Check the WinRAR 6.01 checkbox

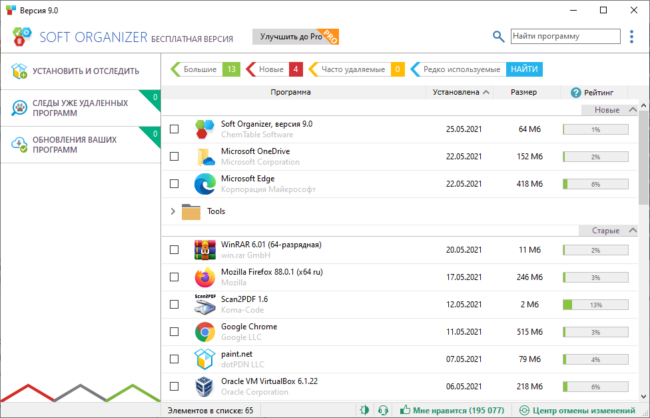(x=174, y=250)
